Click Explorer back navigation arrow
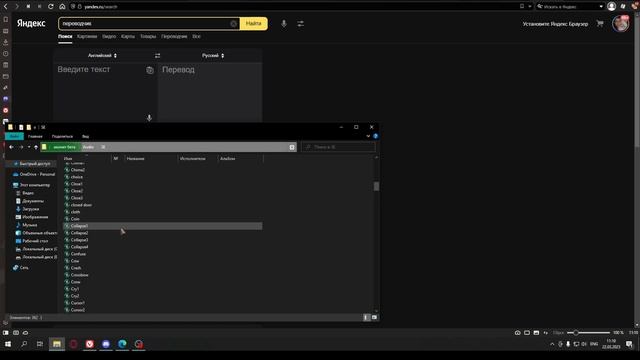The height and width of the screenshot is (360, 640). coord(11,147)
